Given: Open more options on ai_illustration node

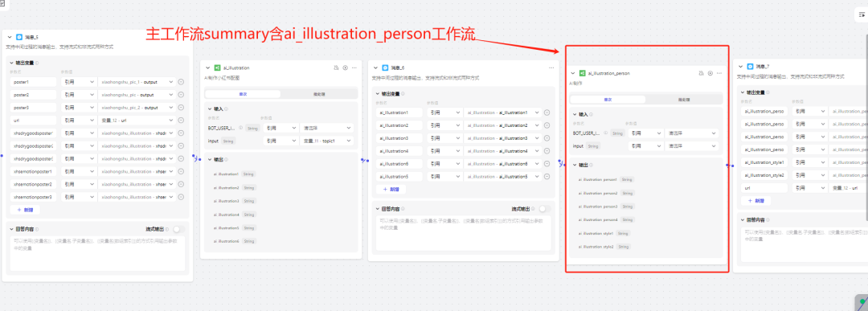Looking at the screenshot, I should 354,68.
